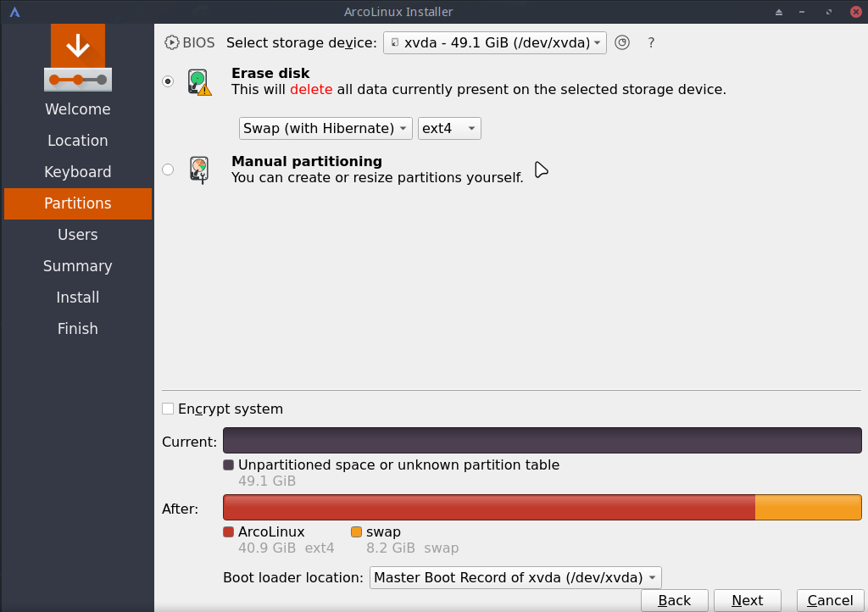Select the Partitions step
This screenshot has height=612, width=868.
pos(78,203)
